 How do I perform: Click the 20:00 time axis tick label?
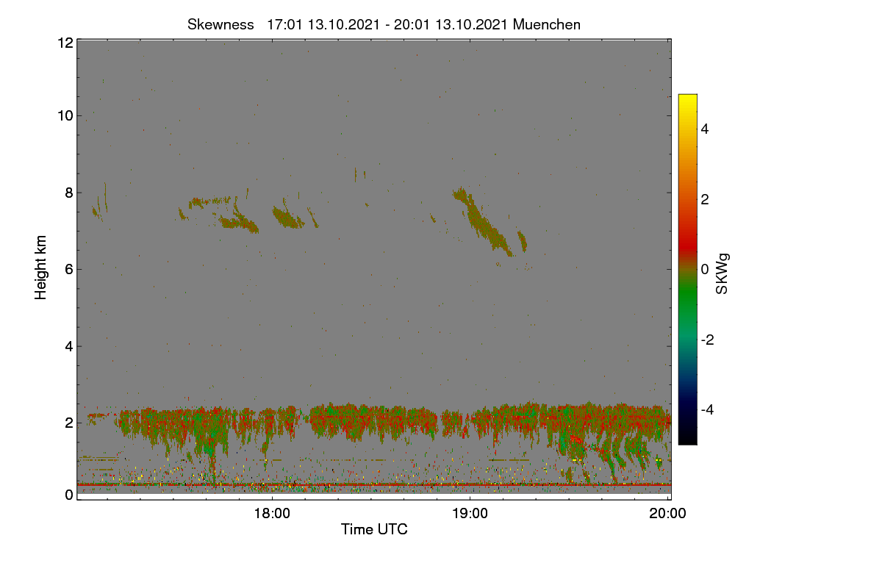pyautogui.click(x=667, y=514)
